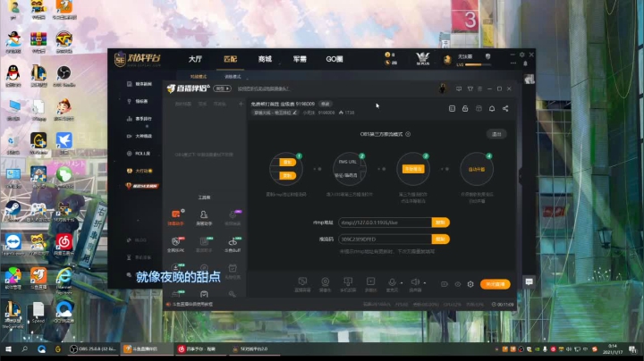This screenshot has width=644, height=361.
Task: Click the info icon beside OBS mode title
Action: (x=408, y=134)
